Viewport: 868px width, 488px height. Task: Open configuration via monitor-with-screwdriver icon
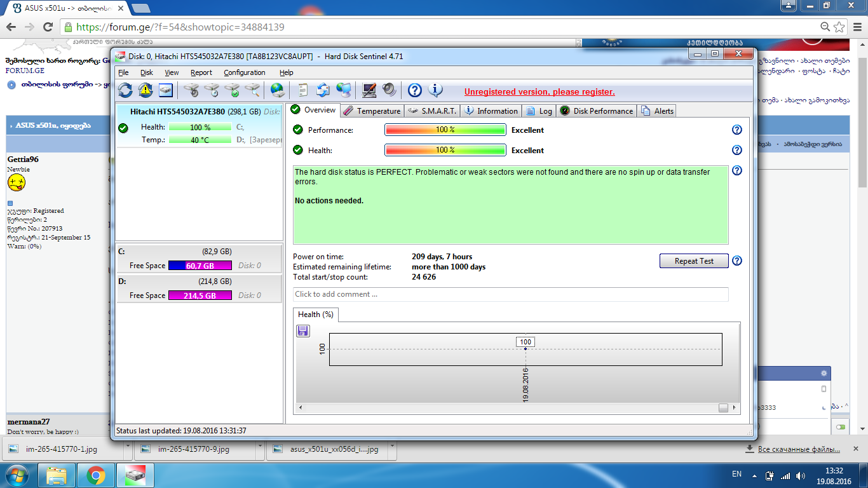(369, 90)
